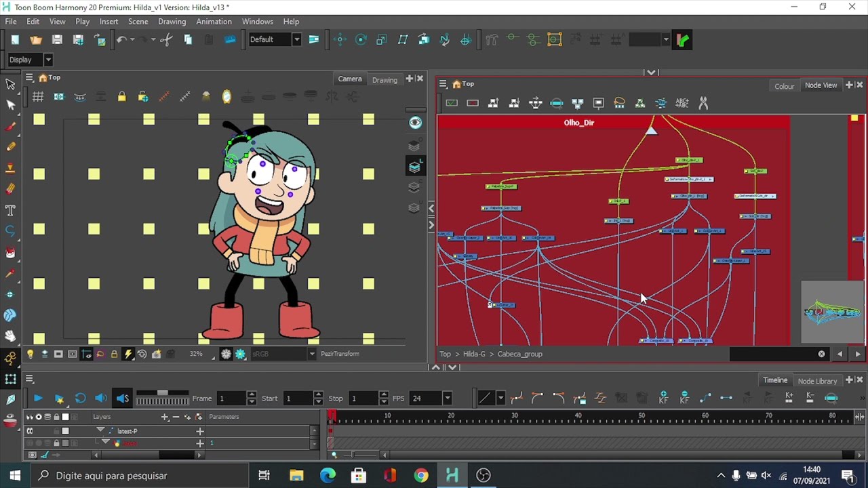Click the gold mirror icon in Camera toolbar
The width and height of the screenshot is (868, 488).
226,97
